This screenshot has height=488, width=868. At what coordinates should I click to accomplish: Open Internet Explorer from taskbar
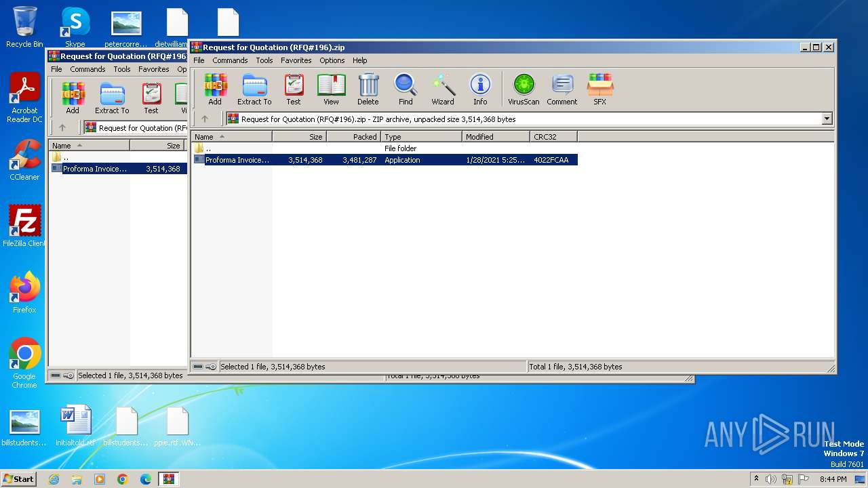[x=54, y=479]
